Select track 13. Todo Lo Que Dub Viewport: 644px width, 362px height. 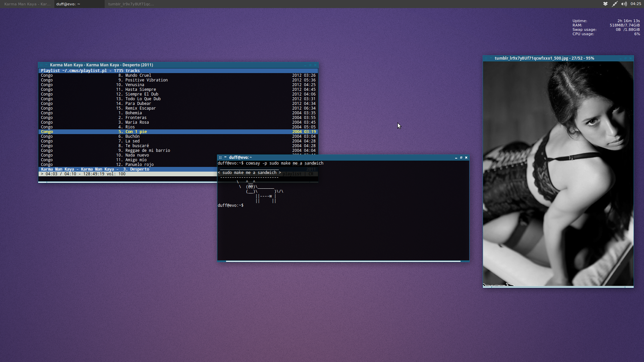pos(178,99)
